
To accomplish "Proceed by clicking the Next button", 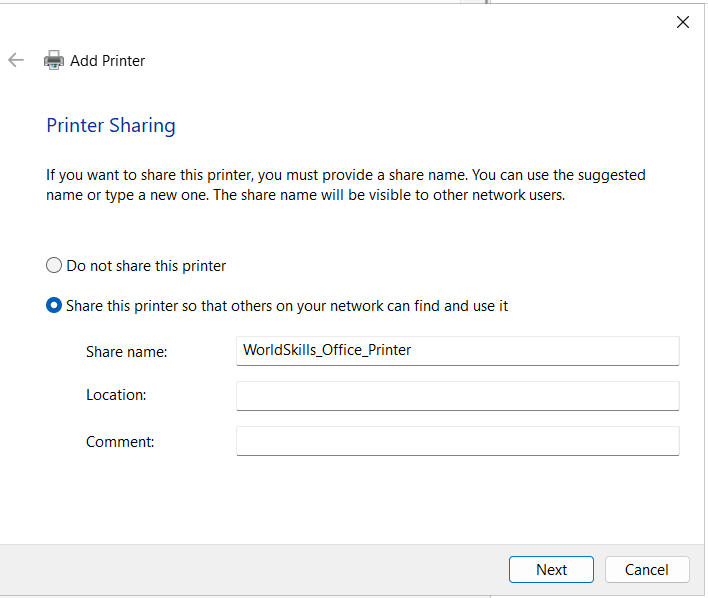I will coord(551,570).
